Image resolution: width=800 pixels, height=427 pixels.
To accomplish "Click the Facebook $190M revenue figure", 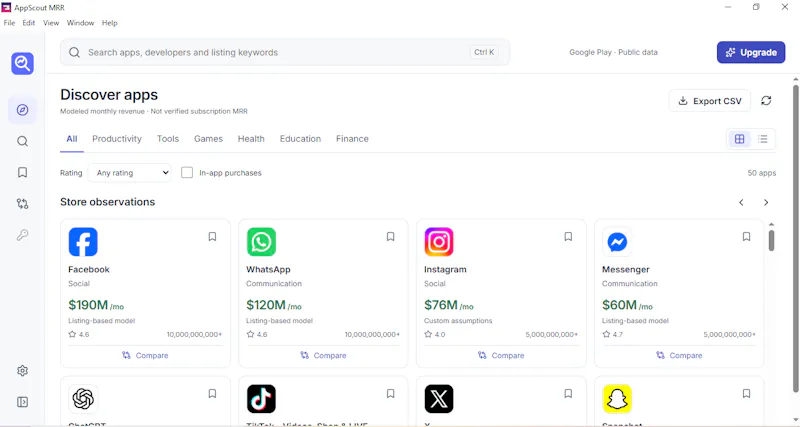I will coord(96,305).
